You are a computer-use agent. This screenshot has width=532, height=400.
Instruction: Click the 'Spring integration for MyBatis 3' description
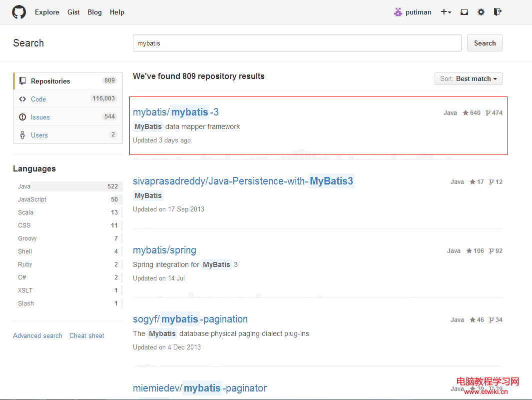185,264
